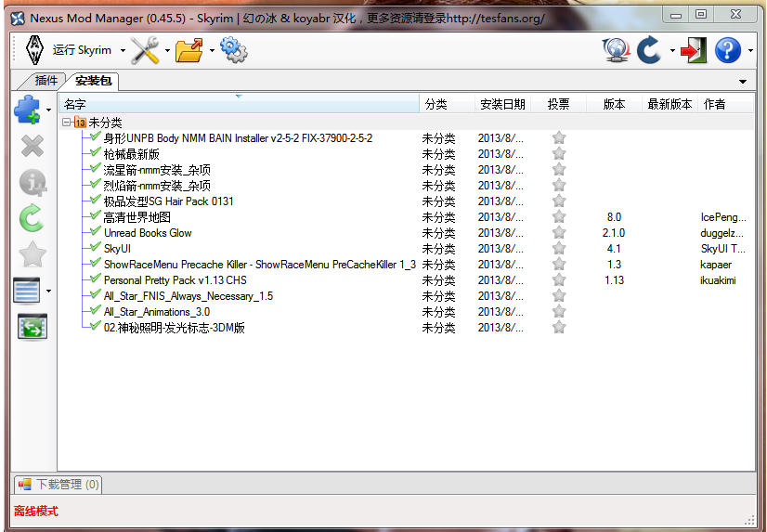Expand the help icon dropdown arrow
This screenshot has height=532, width=767.
pos(751,50)
